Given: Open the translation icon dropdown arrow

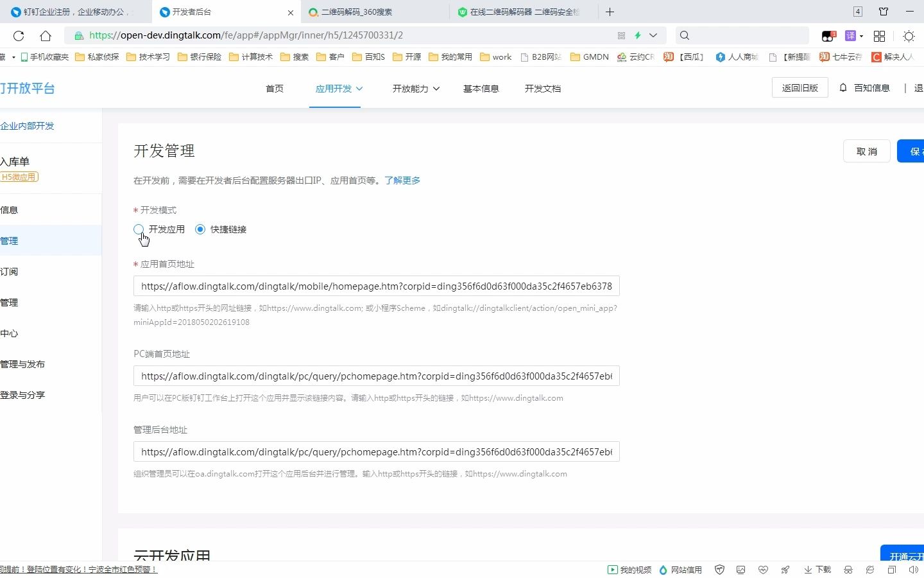Looking at the screenshot, I should click(x=860, y=36).
